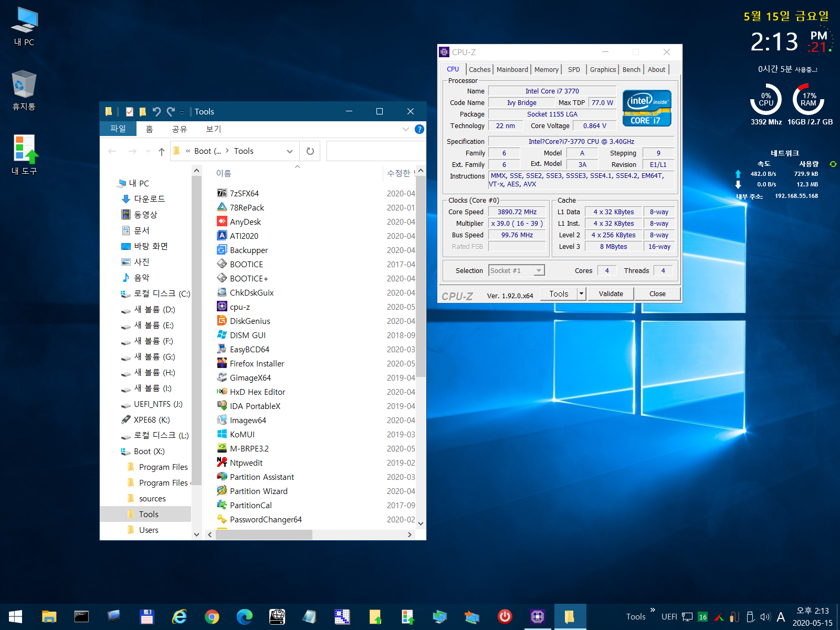
Task: Click the Validate button in CPU-Z
Action: click(x=611, y=294)
